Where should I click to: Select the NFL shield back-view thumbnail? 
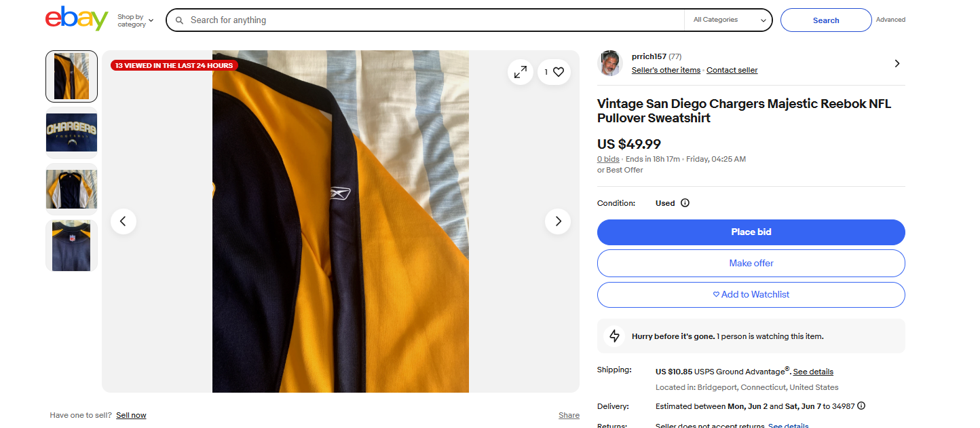[72, 246]
